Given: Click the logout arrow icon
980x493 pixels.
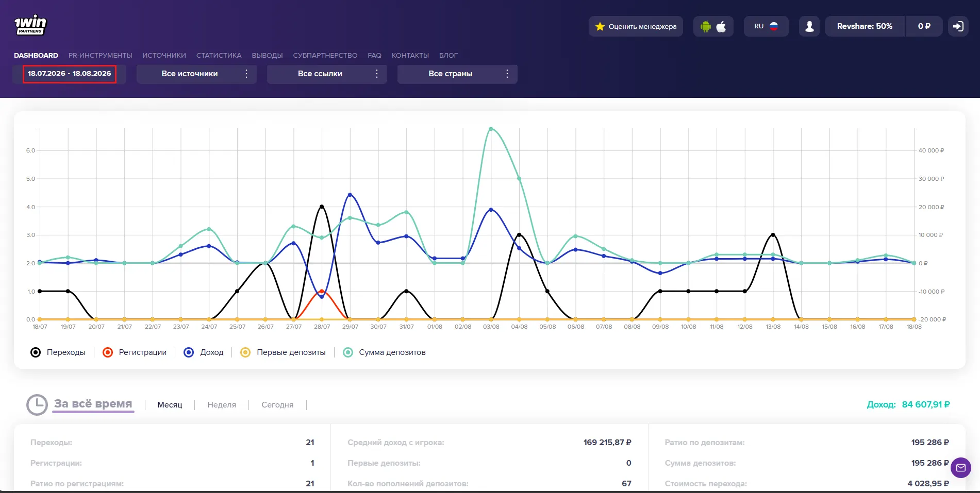Looking at the screenshot, I should coord(958,26).
